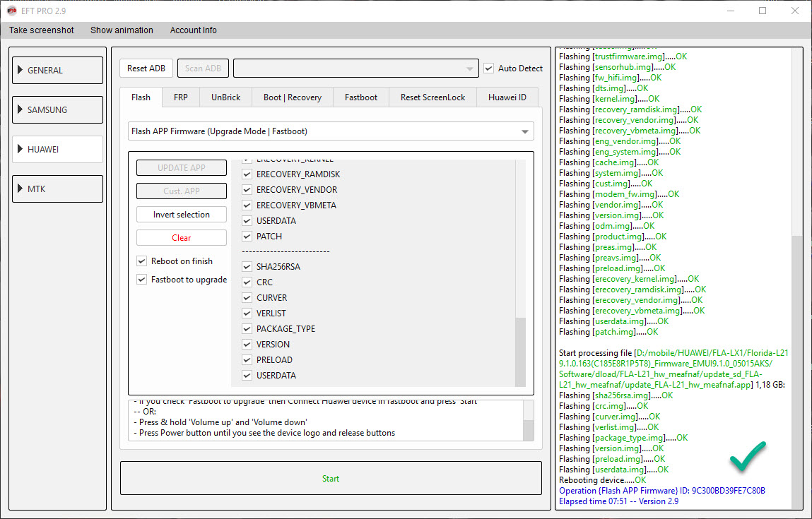Click the 'Elapsed time 07:51' log line
The width and height of the screenshot is (812, 519).
pyautogui.click(x=619, y=501)
